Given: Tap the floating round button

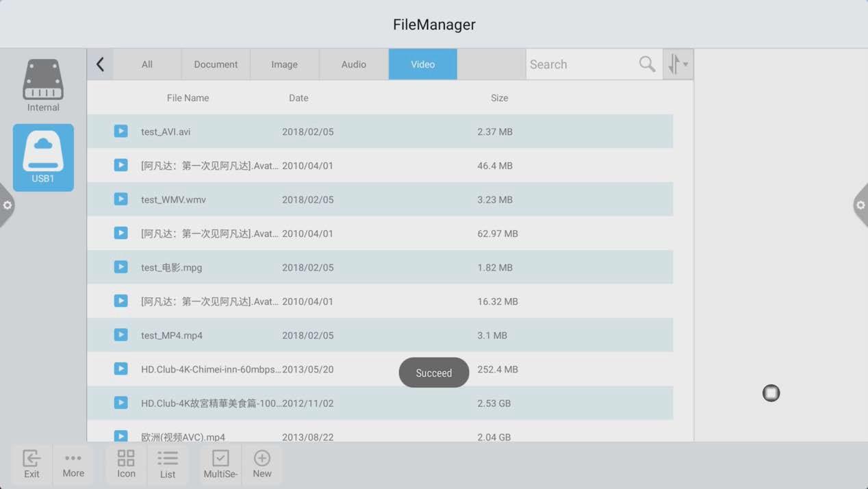Looking at the screenshot, I should [x=771, y=393].
